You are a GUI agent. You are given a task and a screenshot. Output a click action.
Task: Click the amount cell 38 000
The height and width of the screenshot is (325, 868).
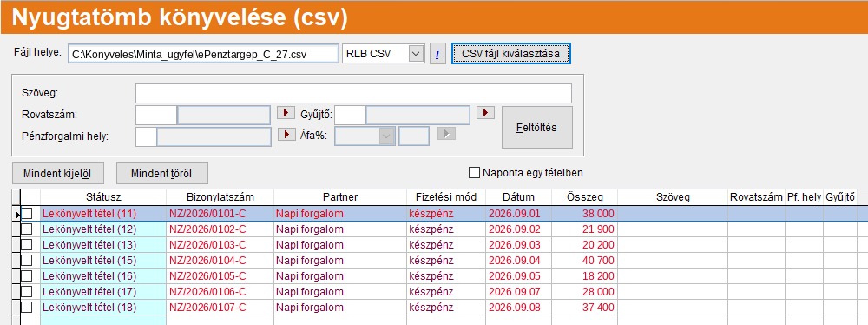click(584, 214)
